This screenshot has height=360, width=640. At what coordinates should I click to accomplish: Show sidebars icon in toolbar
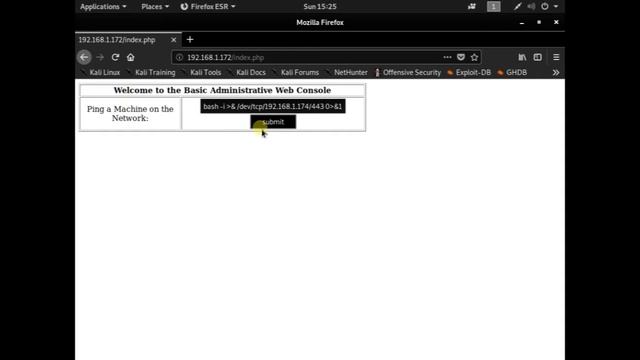point(538,57)
